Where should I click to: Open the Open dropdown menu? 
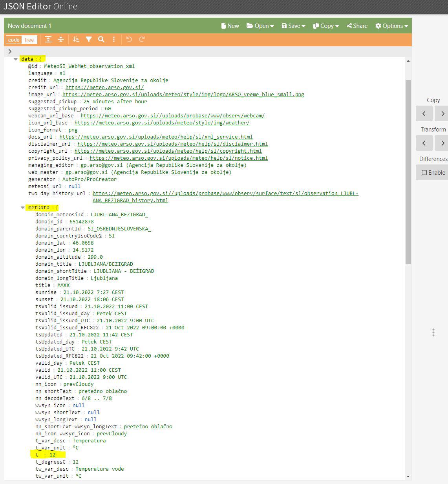260,26
